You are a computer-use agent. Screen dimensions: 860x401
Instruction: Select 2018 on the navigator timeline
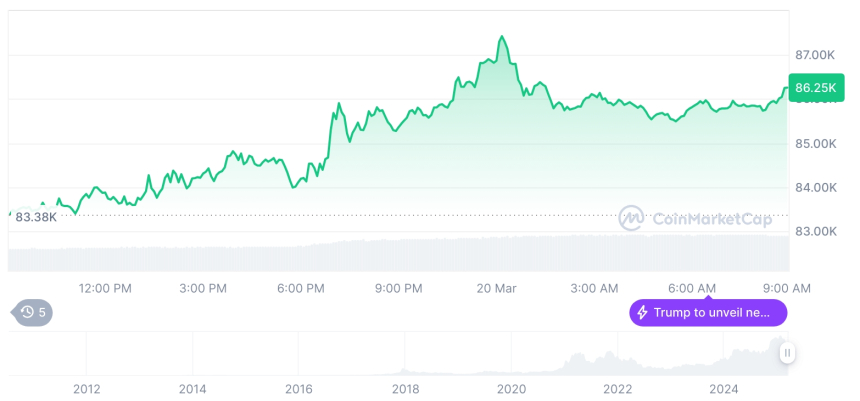(405, 389)
